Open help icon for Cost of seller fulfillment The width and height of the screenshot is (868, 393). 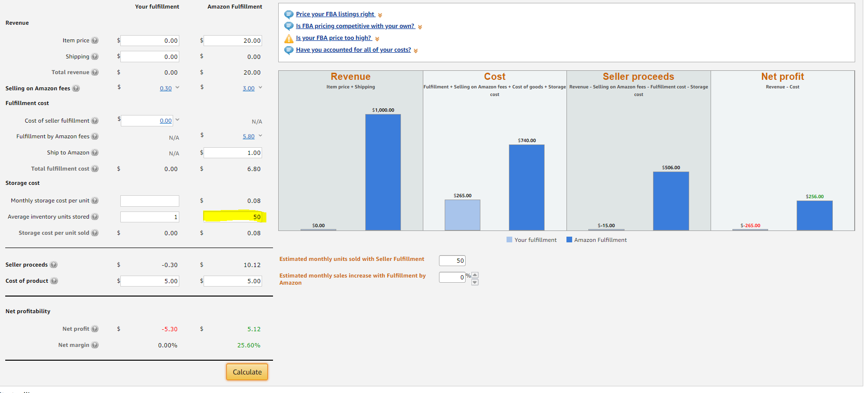[95, 121]
